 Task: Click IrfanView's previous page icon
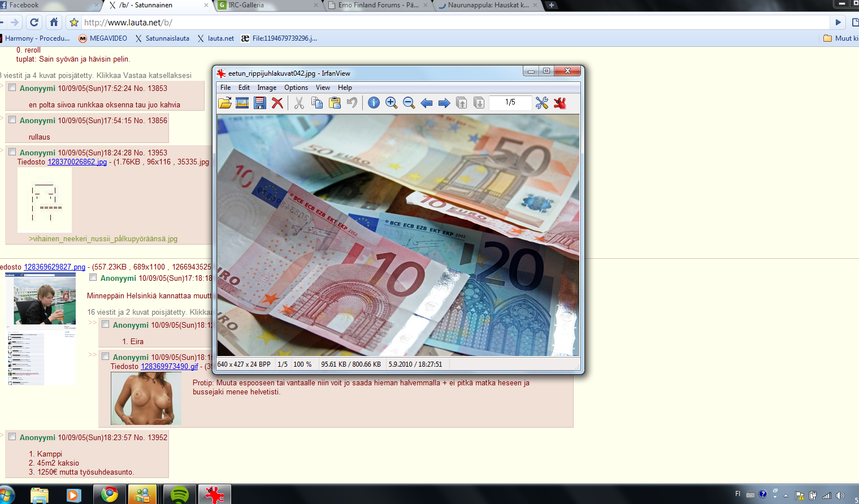coord(462,103)
